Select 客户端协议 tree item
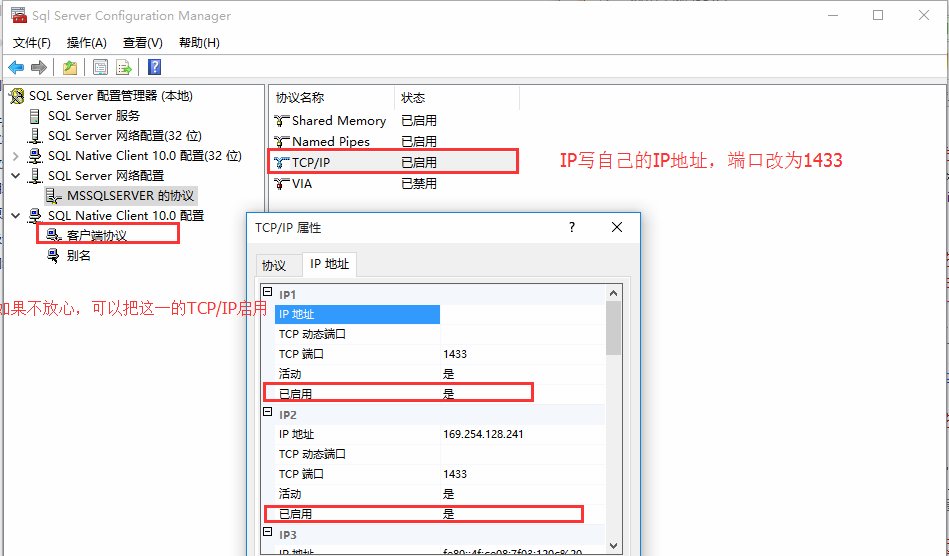Screen dimensions: 949x556 pos(97,235)
